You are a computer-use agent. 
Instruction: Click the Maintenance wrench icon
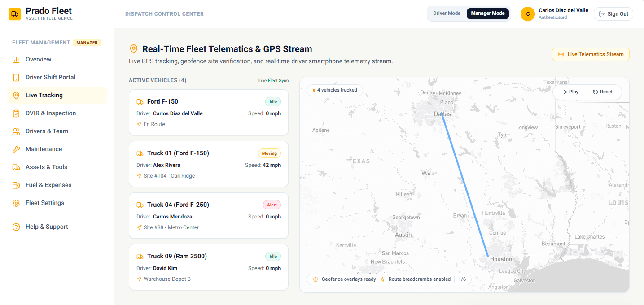tap(16, 149)
